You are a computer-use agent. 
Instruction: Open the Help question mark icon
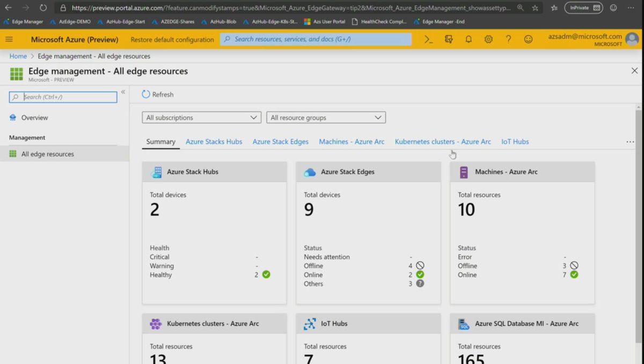[508, 39]
